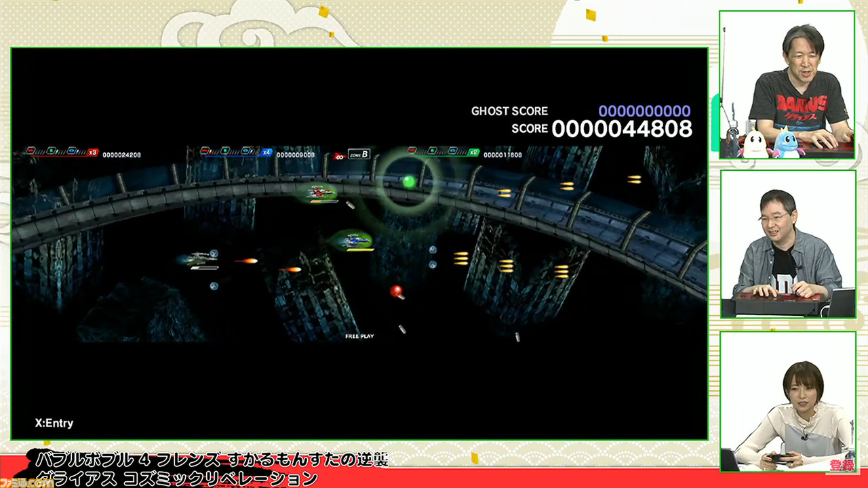
Task: Click the red missile gauge icon beside the x4 badge
Action: click(205, 150)
